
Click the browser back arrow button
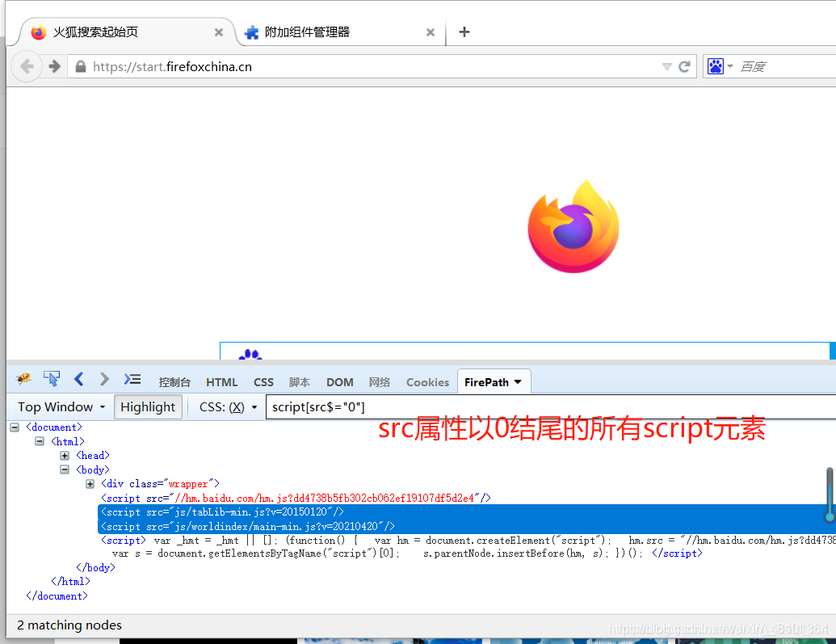click(27, 67)
